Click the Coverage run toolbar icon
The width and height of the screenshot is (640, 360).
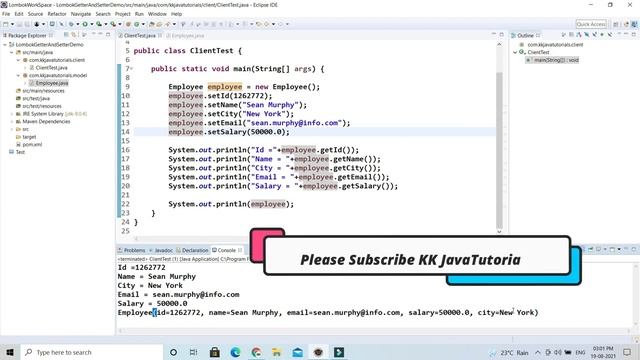click(x=99, y=24)
